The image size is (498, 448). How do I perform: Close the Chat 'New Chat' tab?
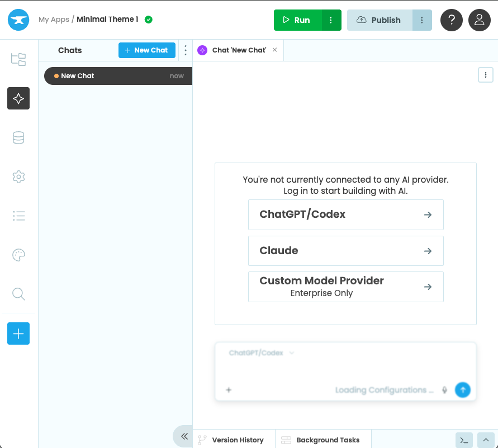[275, 50]
